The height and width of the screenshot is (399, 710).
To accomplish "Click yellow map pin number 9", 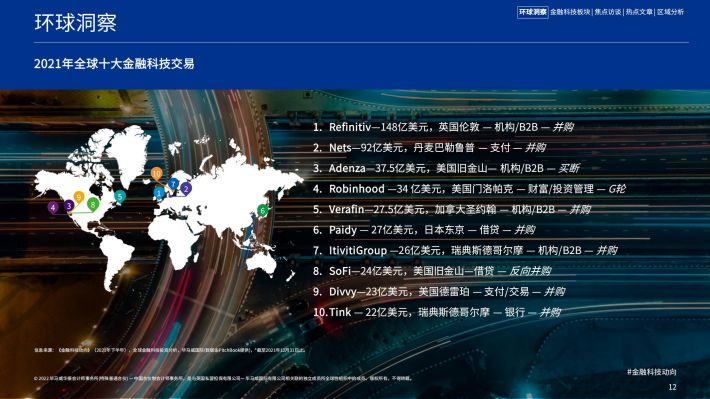I will 79,197.
